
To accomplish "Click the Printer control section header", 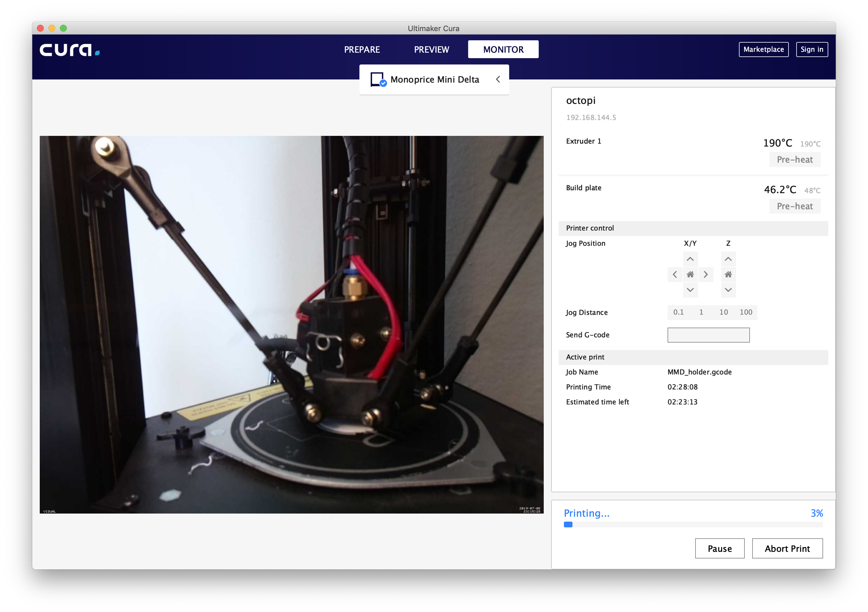I will click(693, 229).
